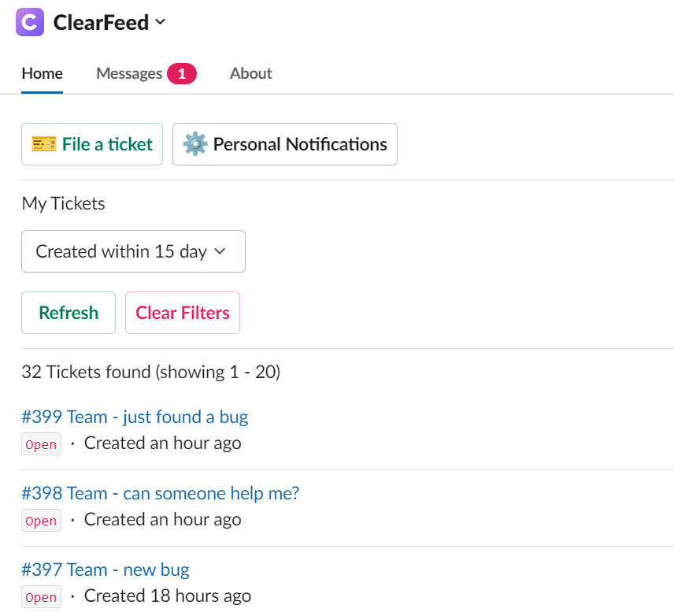Click the ticket icon to file a ticket
The image size is (674, 616).
tap(44, 144)
